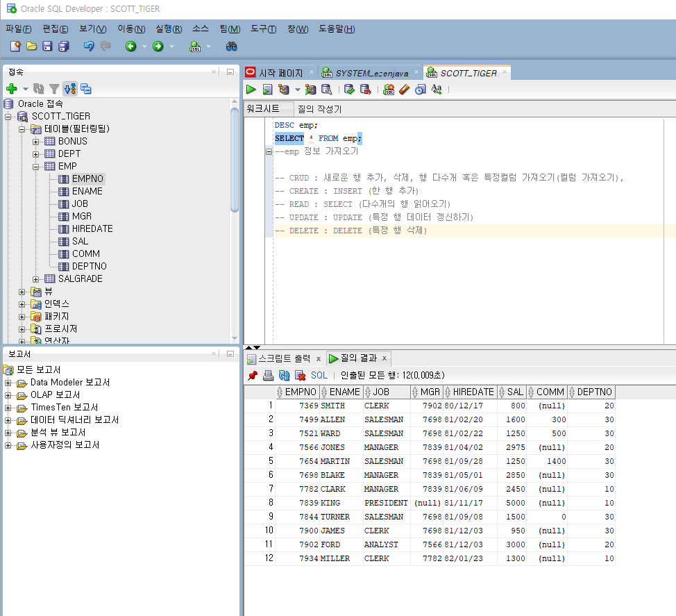This screenshot has width=676, height=616.
Task: Open the 파일(F) menu
Action: [18, 29]
